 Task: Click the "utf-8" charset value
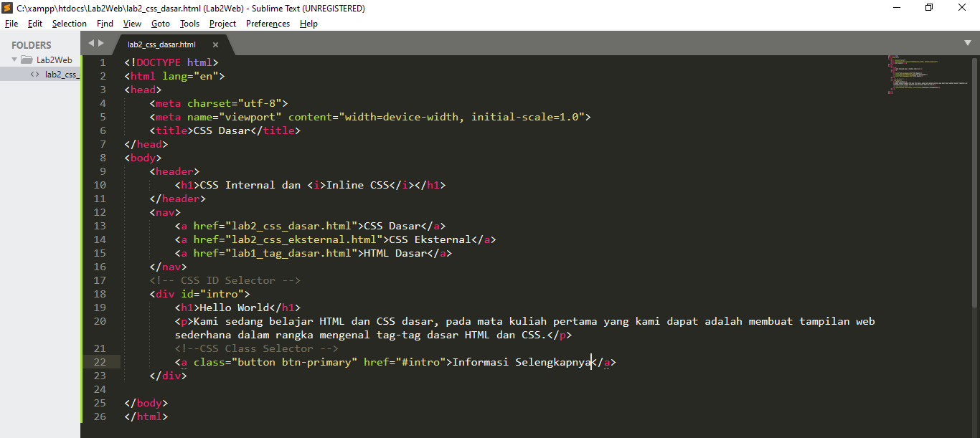tap(259, 103)
